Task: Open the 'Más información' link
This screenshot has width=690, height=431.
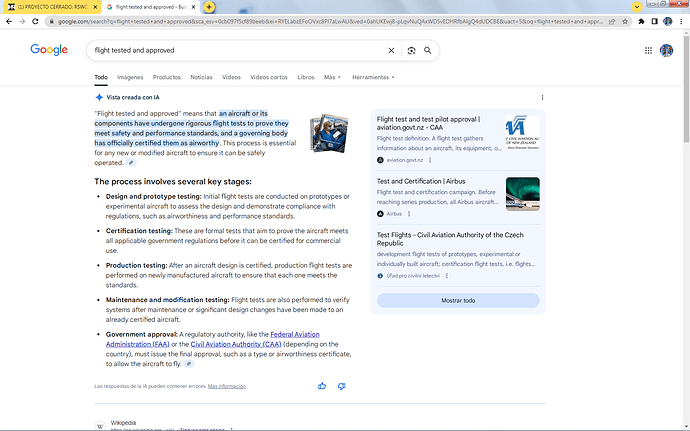Action: (227, 386)
